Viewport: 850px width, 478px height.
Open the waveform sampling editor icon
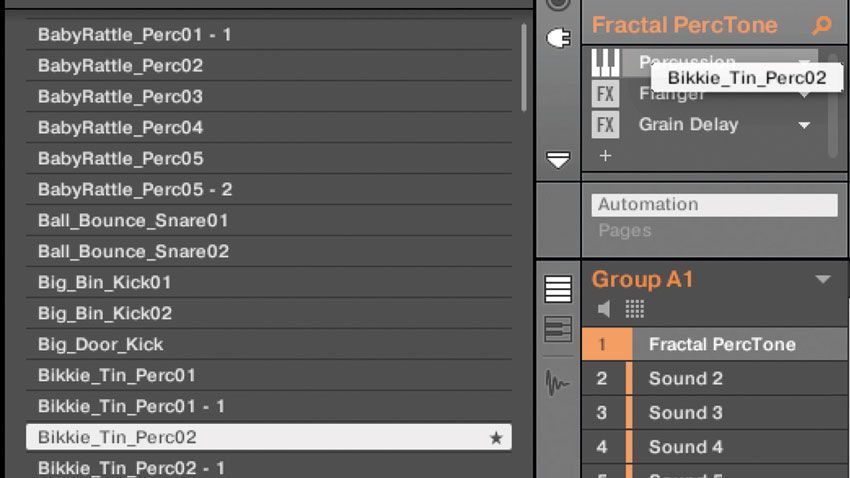click(x=557, y=383)
